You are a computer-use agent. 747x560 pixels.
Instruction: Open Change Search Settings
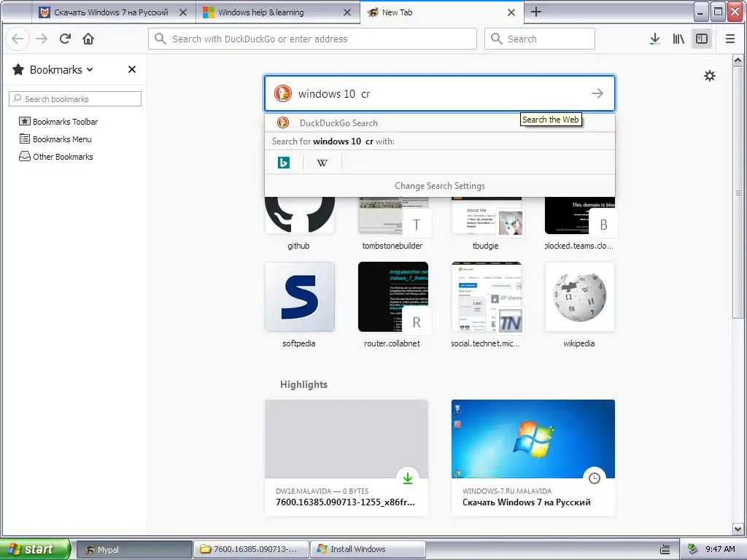[440, 186]
